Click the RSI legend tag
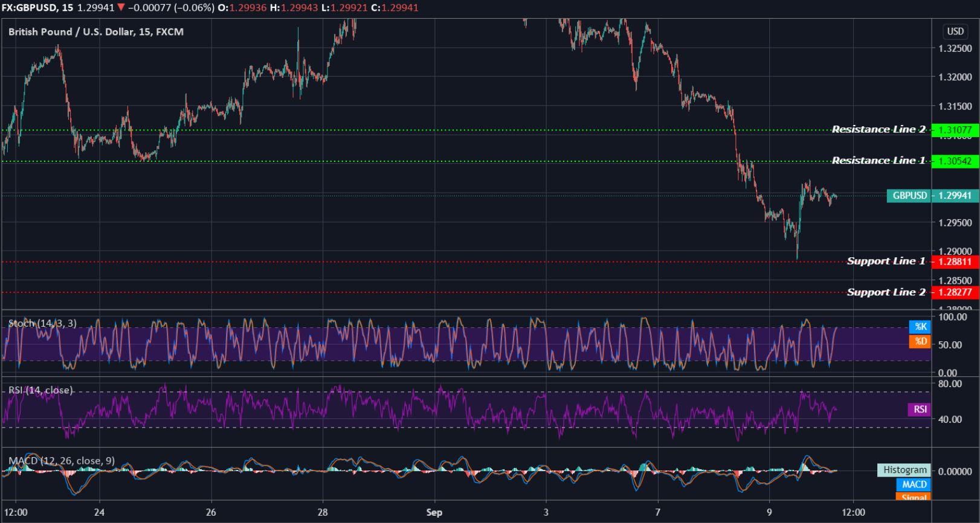The image size is (980, 523). coord(920,409)
